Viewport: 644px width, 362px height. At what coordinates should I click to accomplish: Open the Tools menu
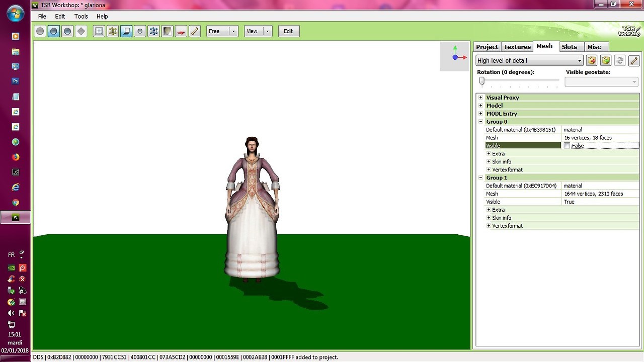(x=81, y=17)
